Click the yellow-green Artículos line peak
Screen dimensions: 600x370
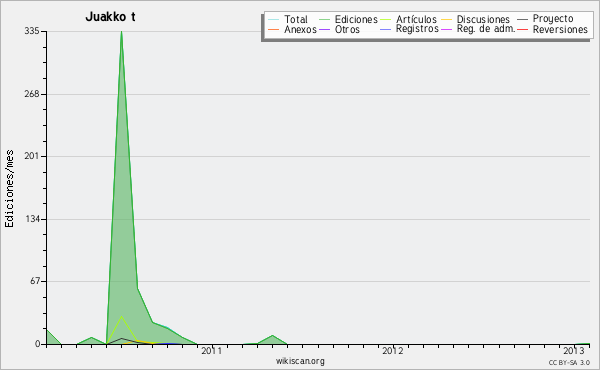click(x=122, y=316)
